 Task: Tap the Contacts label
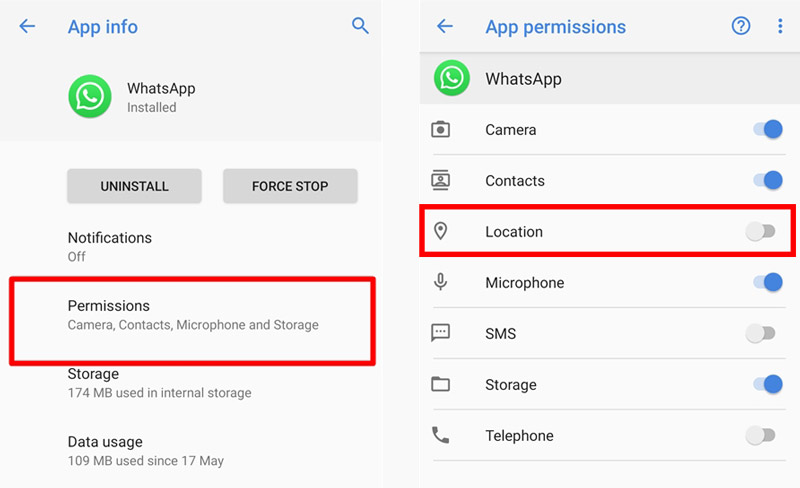(x=515, y=181)
